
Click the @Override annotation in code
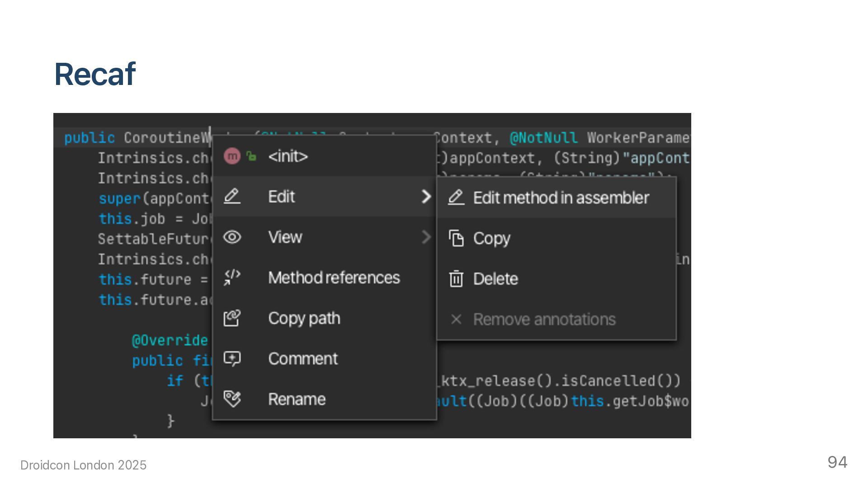click(170, 340)
